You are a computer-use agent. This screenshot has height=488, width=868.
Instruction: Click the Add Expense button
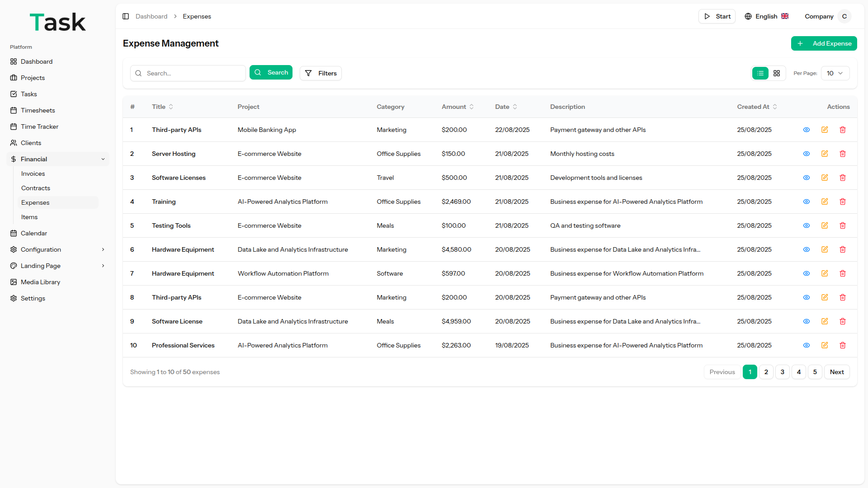(824, 43)
